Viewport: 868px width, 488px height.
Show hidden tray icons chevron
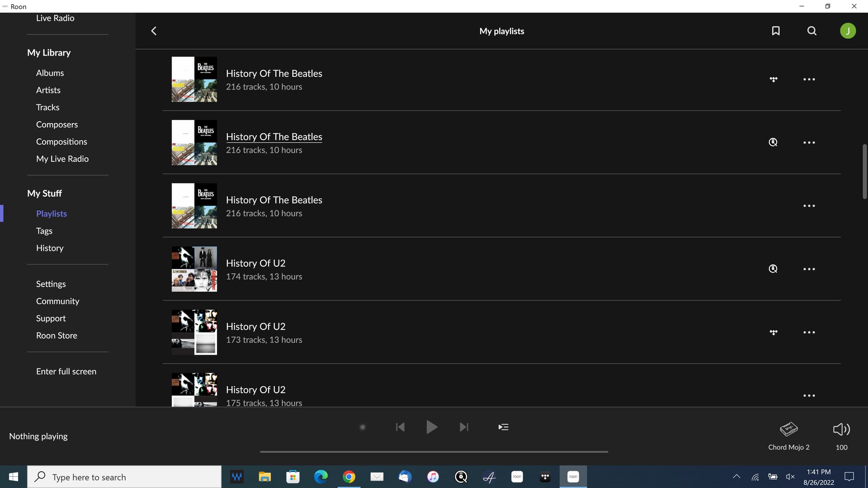tap(736, 476)
